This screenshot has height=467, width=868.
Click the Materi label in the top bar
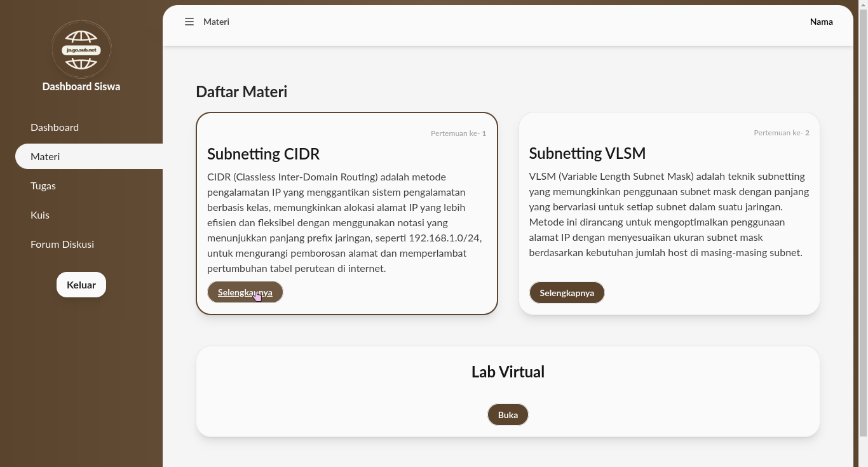point(216,22)
